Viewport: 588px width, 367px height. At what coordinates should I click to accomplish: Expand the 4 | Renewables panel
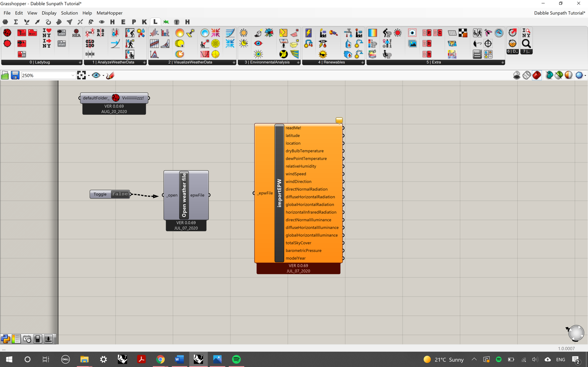click(x=362, y=62)
